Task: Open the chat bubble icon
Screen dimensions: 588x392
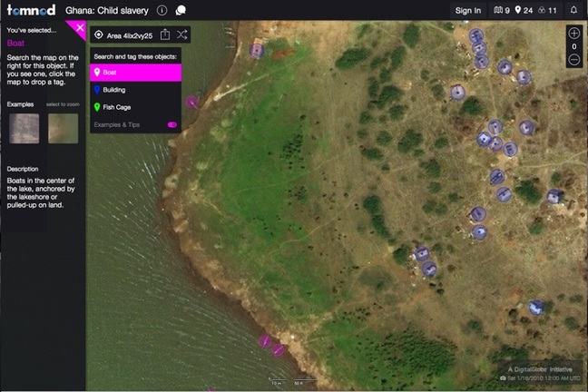Action: click(x=181, y=10)
